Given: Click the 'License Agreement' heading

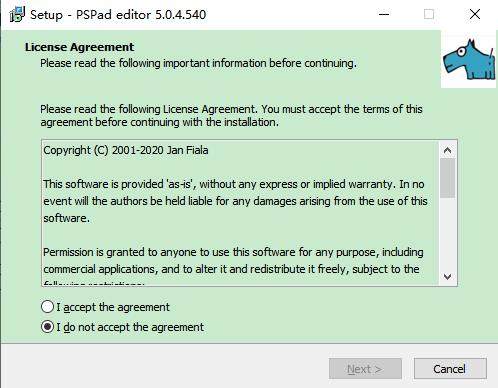Looking at the screenshot, I should pos(79,47).
